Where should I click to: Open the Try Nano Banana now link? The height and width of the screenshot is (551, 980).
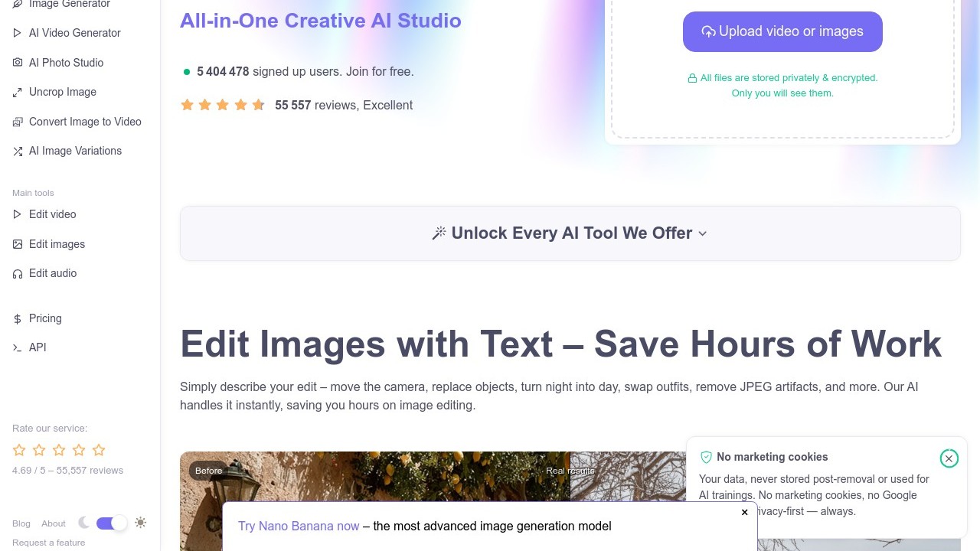pyautogui.click(x=299, y=526)
